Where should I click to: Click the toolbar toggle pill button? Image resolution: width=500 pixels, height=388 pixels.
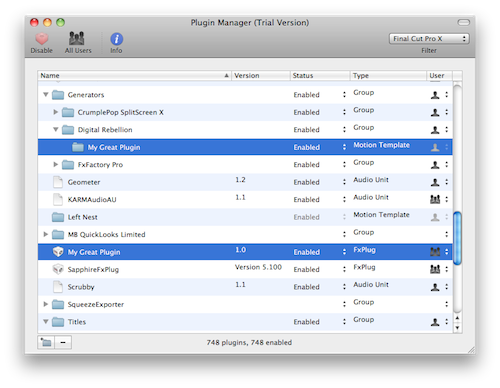pos(463,22)
